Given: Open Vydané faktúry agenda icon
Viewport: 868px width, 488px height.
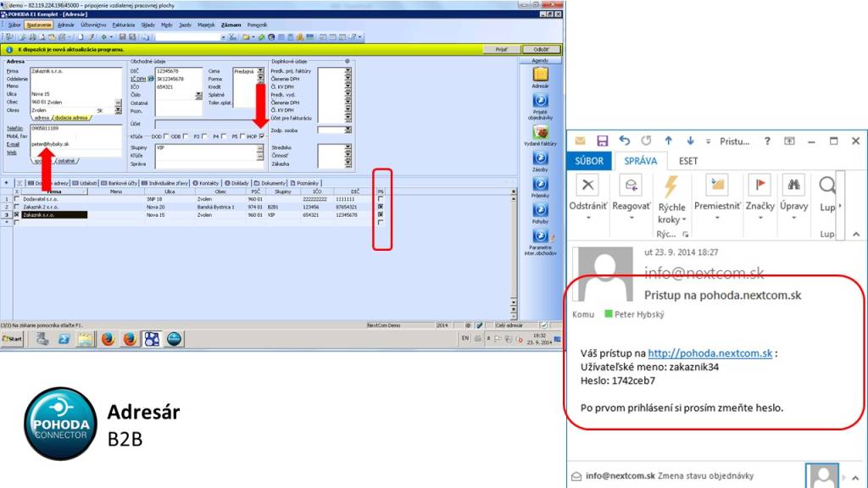Looking at the screenshot, I should [540, 131].
